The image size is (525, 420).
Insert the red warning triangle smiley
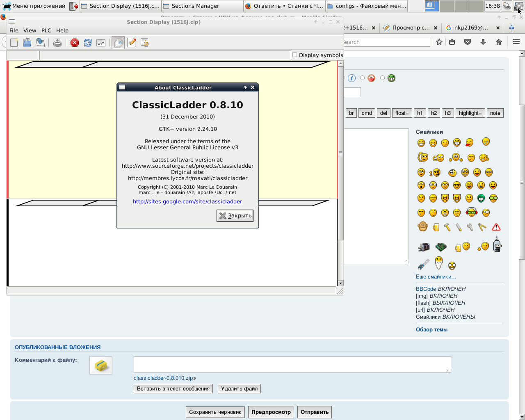coord(496,227)
